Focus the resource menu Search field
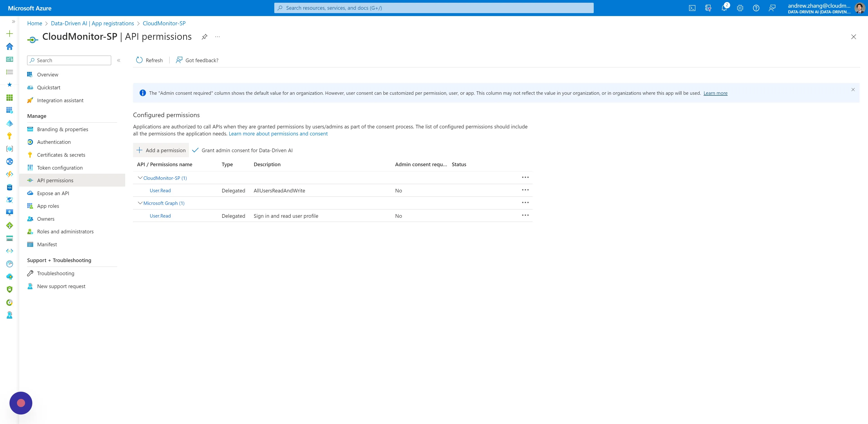The width and height of the screenshot is (868, 424). tap(69, 60)
